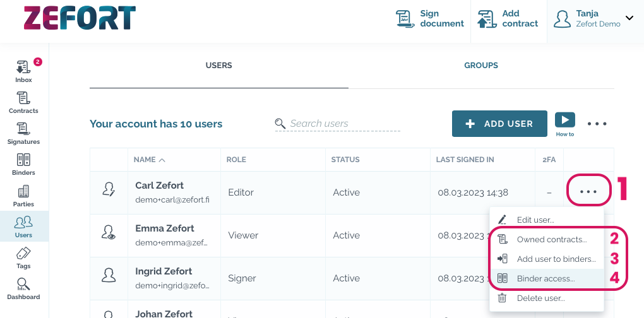The height and width of the screenshot is (318, 644).
Task: Click the 2FA column header
Action: (549, 160)
